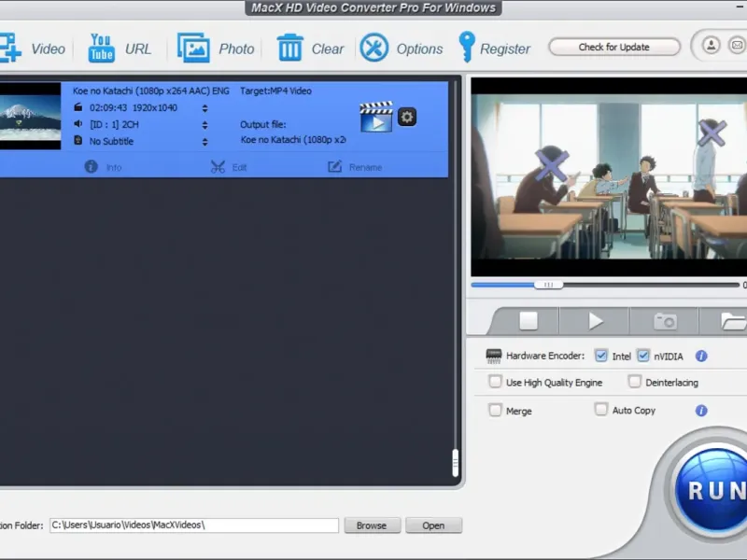The width and height of the screenshot is (747, 560).
Task: Click the Koe no Katachi source title
Action: 151,91
